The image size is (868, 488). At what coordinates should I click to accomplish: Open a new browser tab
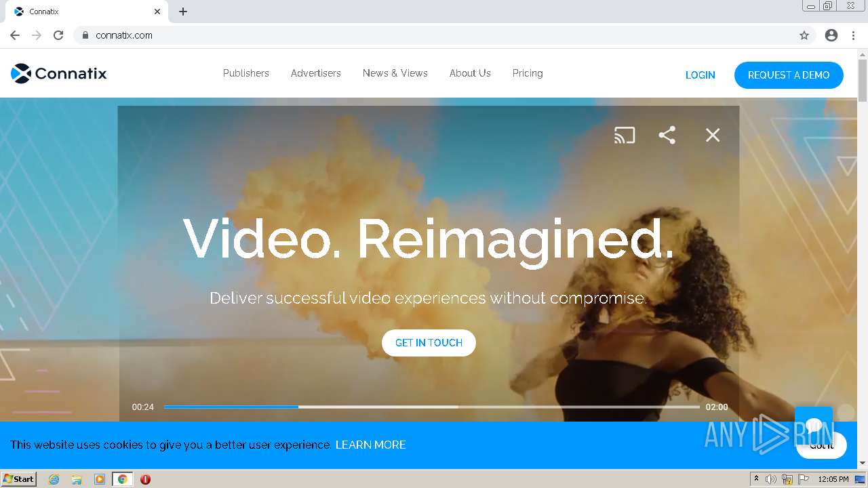[183, 12]
